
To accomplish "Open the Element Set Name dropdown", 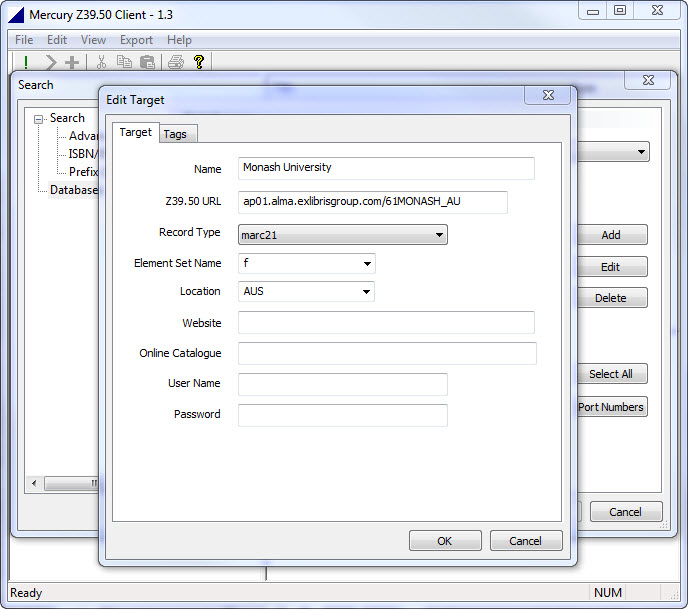I will pos(307,263).
